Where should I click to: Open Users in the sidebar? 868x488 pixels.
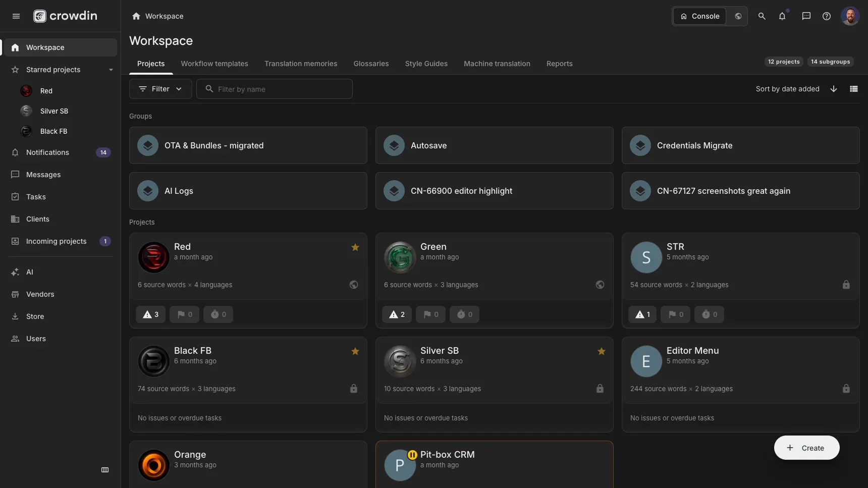(x=60, y=339)
